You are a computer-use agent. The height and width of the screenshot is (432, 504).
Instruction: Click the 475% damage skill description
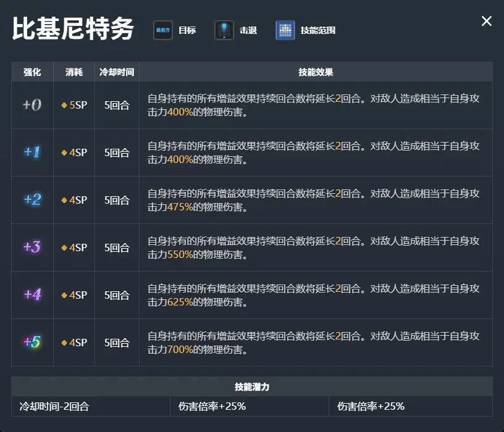point(314,200)
